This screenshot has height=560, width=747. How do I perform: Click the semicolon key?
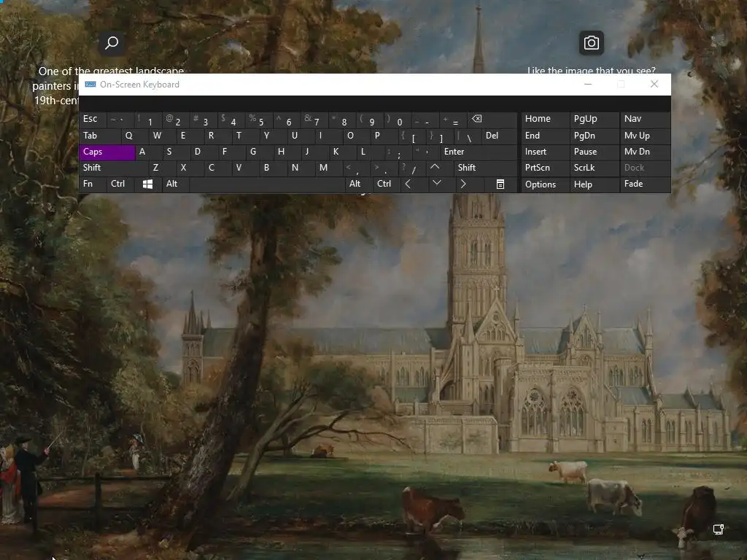(x=398, y=152)
